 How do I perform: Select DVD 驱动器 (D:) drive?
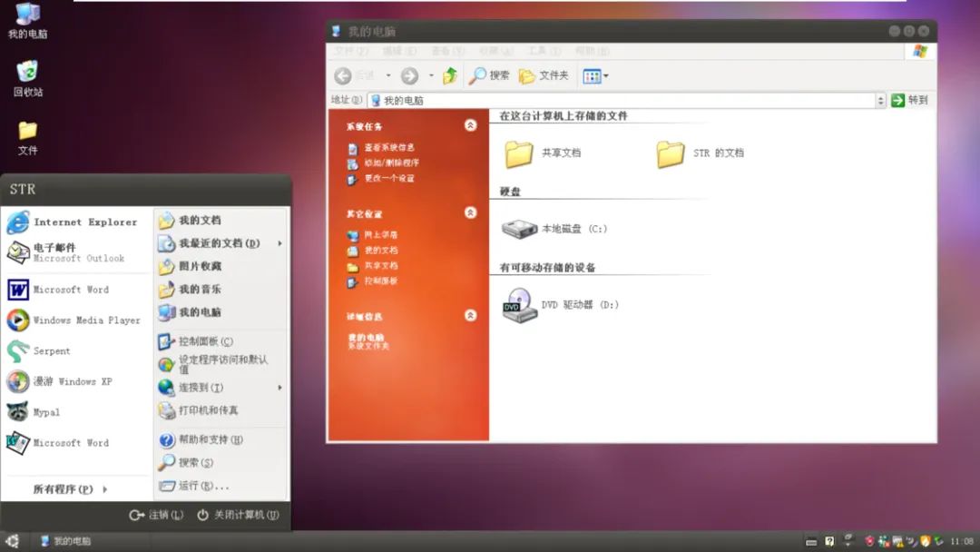click(x=560, y=305)
